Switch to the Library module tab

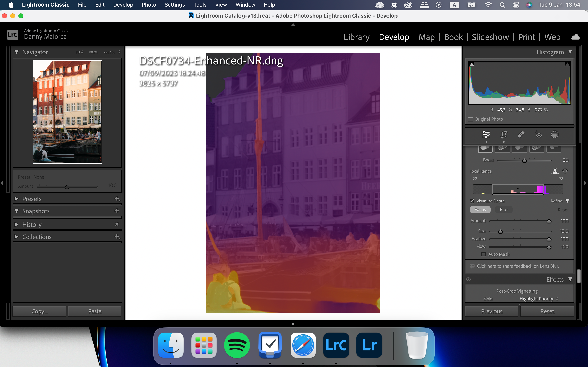pos(356,37)
